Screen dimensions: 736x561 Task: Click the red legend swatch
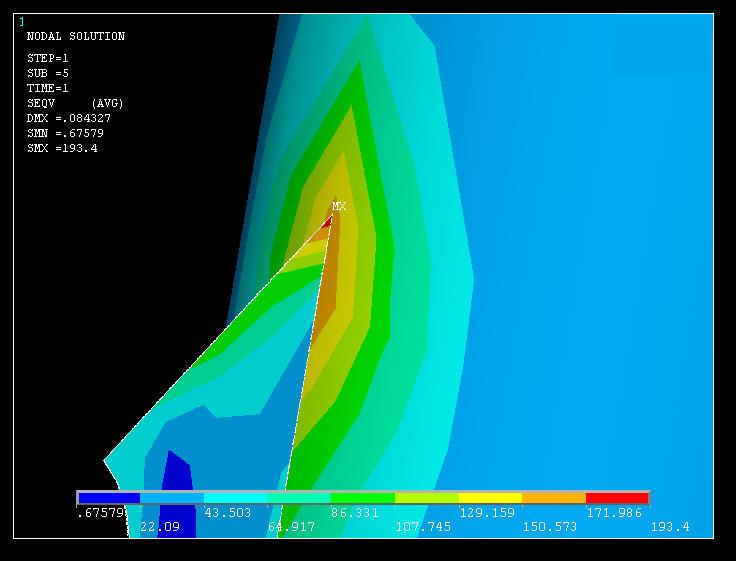(617, 498)
